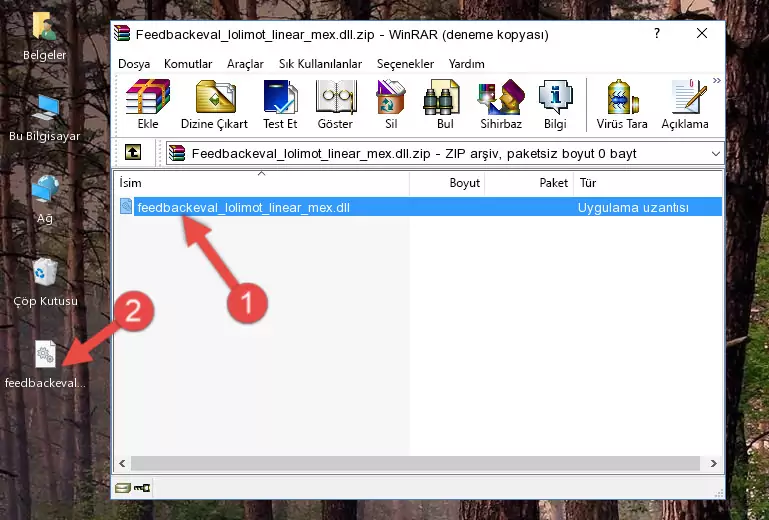The height and width of the screenshot is (520, 769).
Task: Click the title bar help question mark
Action: [657, 33]
